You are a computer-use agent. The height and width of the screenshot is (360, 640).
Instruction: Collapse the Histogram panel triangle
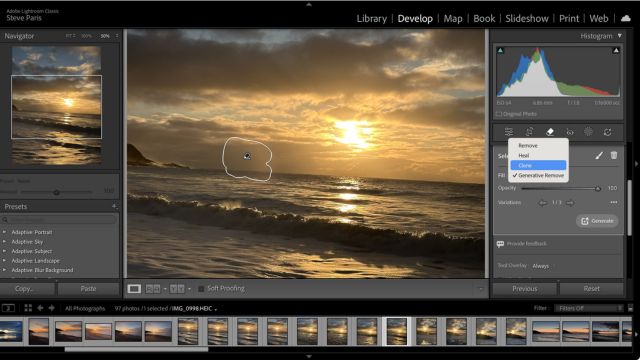(620, 36)
